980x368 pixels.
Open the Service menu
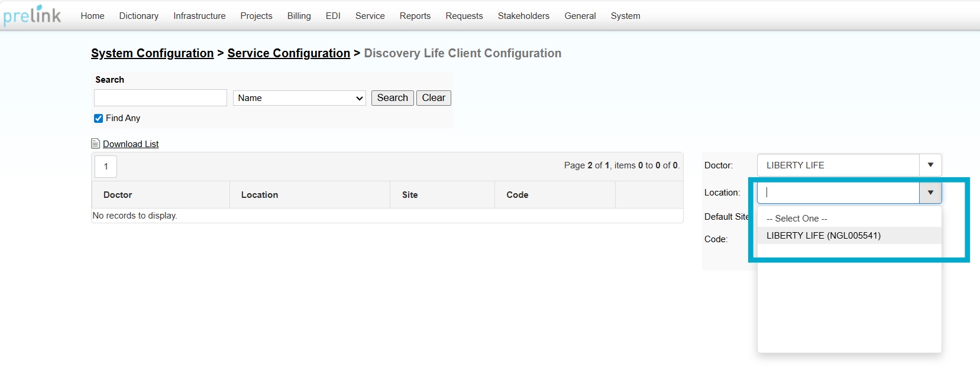[x=370, y=16]
